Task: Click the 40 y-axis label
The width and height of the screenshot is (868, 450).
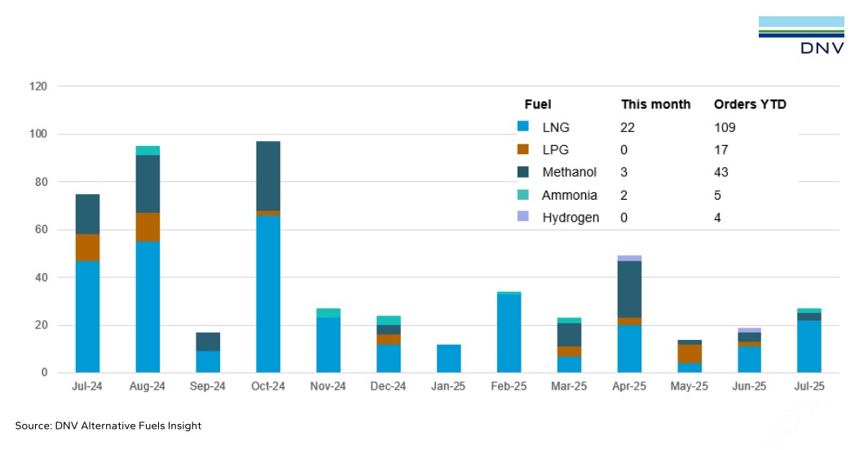Action: pyautogui.click(x=41, y=277)
